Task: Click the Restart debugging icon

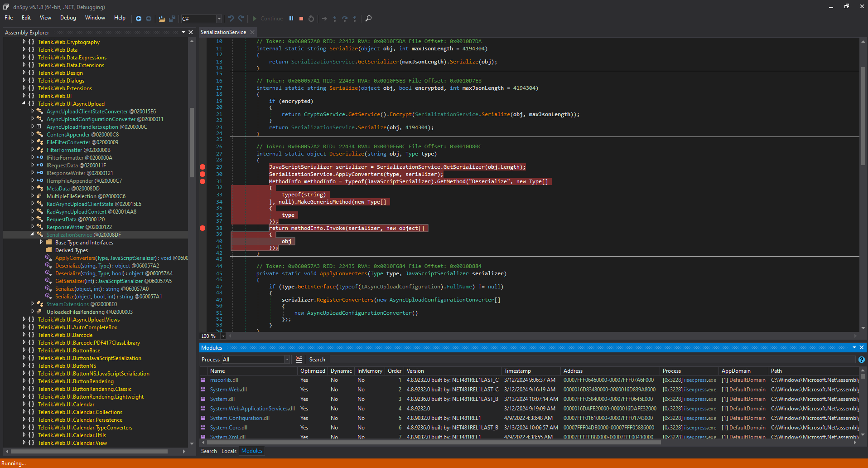Action: (311, 19)
